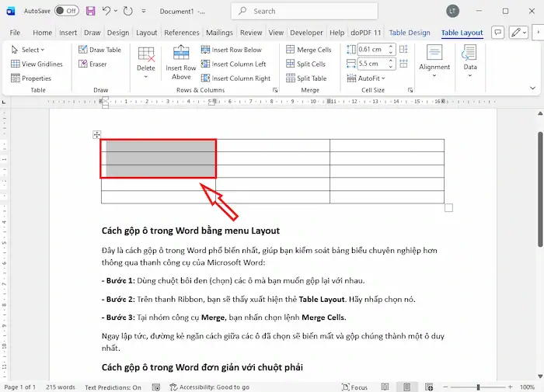Viewport: 544px width, 392px height.
Task: Switch to Read Mode view
Action: click(385, 387)
